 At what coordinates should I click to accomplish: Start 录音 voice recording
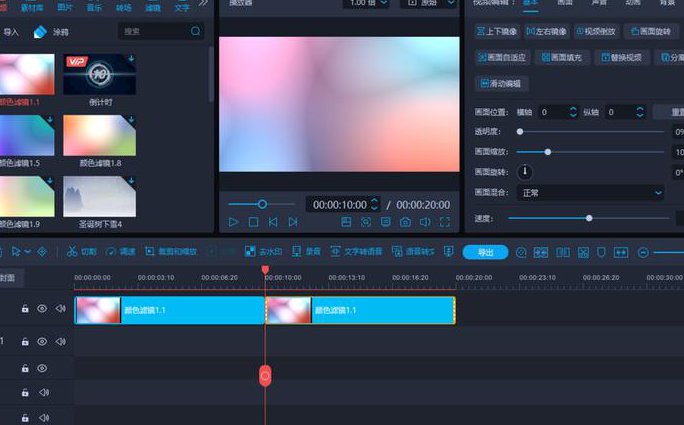pyautogui.click(x=306, y=251)
